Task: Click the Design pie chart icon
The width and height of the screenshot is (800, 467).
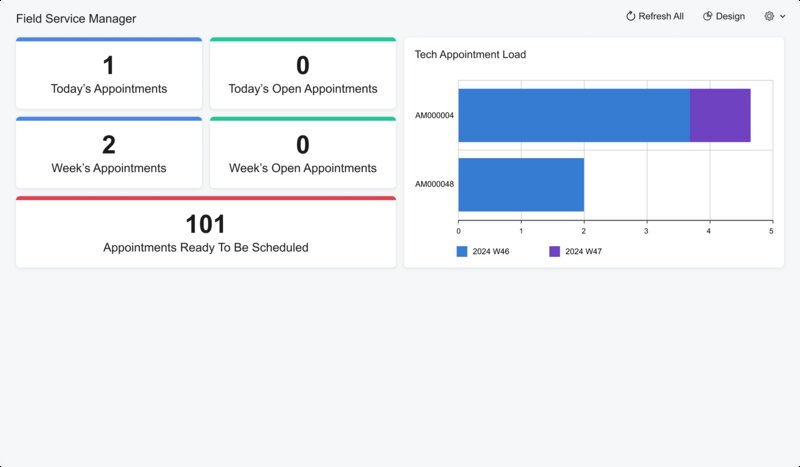Action: (x=708, y=16)
